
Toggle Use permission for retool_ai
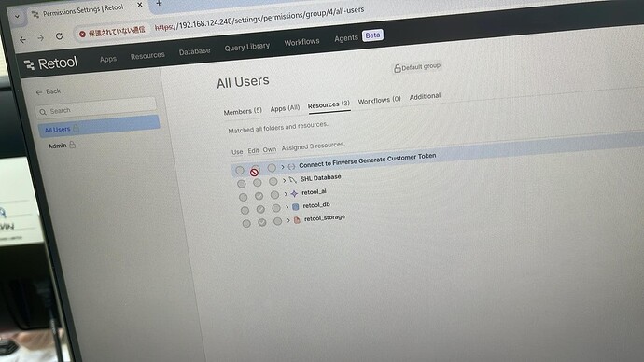click(244, 197)
